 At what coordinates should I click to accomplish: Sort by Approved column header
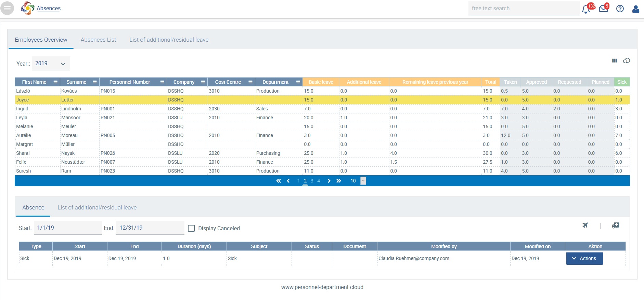(x=536, y=82)
